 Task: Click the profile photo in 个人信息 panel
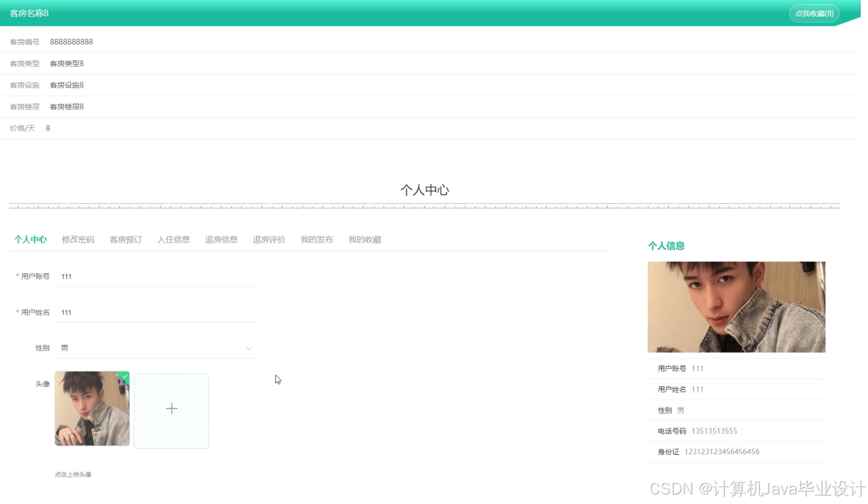(x=736, y=306)
